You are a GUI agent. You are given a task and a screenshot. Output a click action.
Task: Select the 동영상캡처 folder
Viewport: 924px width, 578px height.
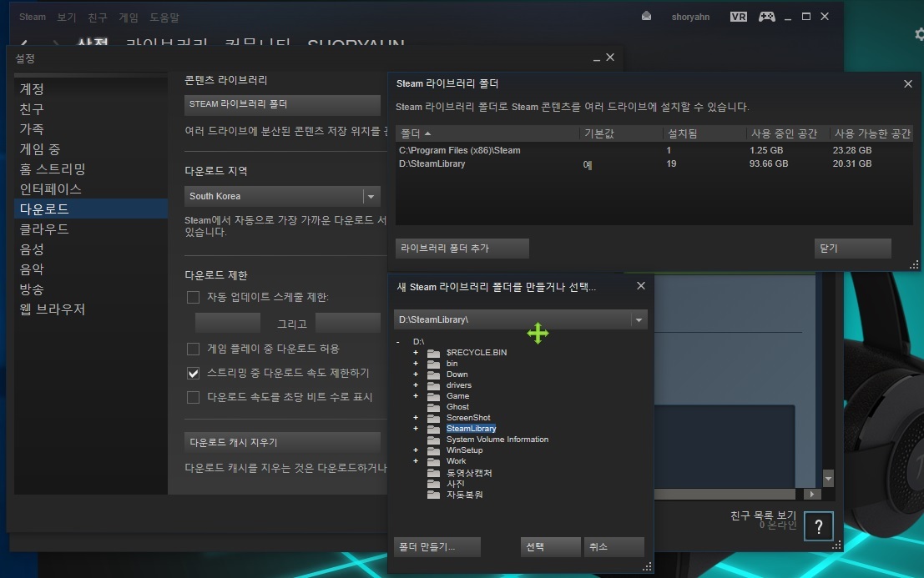point(469,473)
